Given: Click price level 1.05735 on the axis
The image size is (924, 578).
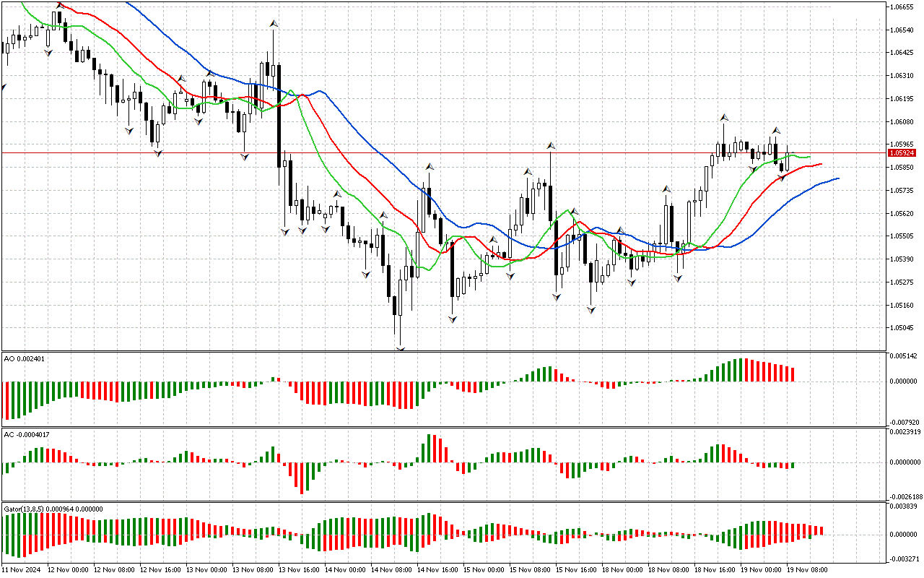Looking at the screenshot, I should (x=903, y=191).
